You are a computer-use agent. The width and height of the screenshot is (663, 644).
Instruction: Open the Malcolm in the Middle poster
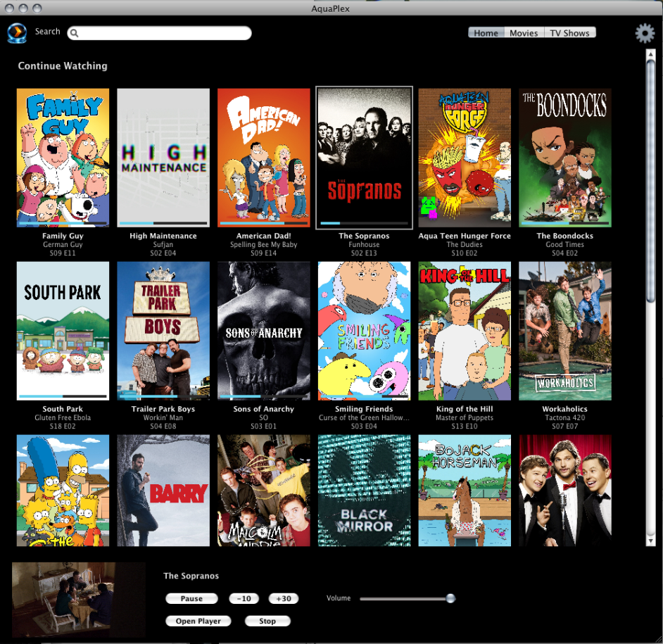pyautogui.click(x=264, y=491)
